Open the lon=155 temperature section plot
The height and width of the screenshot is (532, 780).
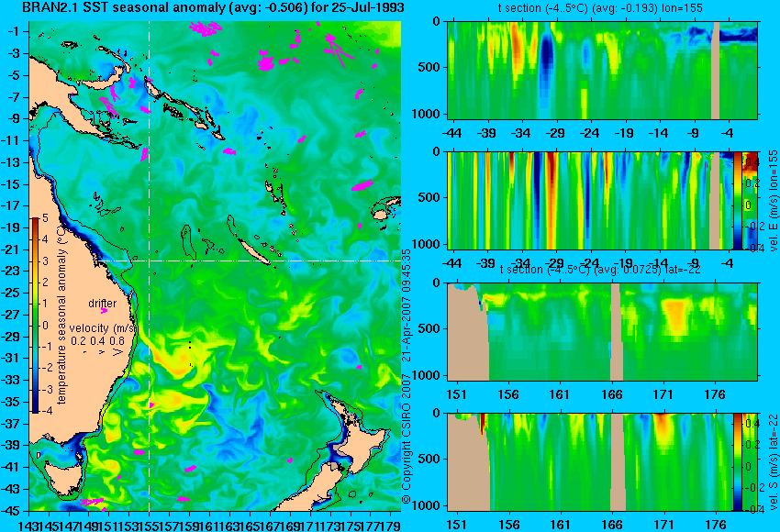coord(602,70)
